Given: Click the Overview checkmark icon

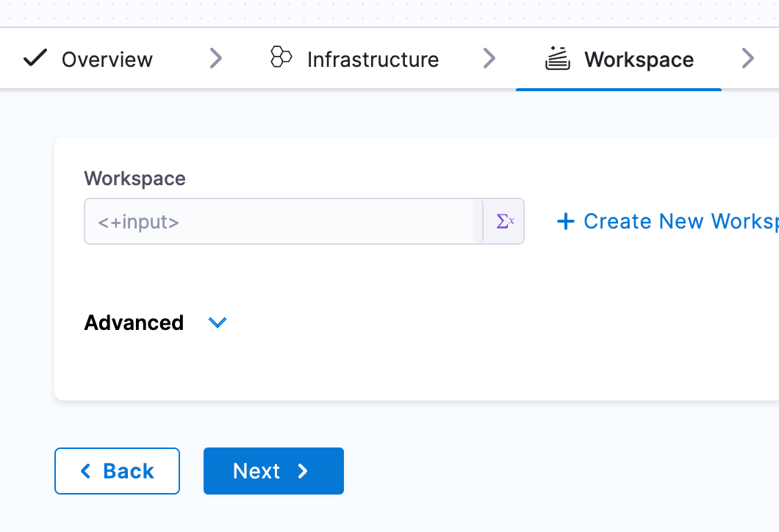Looking at the screenshot, I should (35, 59).
